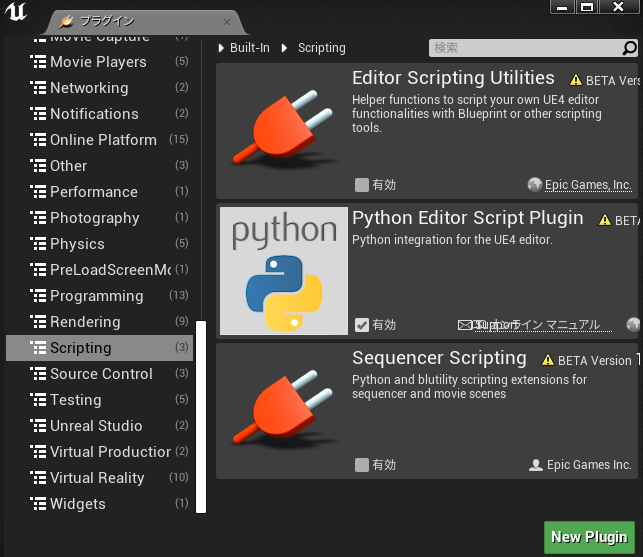
Task: Click the list icon beside Scripting category
Action: point(38,348)
